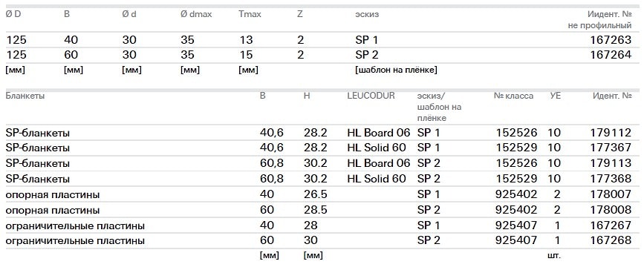Click SP 2 sketch in top table

click(x=367, y=55)
